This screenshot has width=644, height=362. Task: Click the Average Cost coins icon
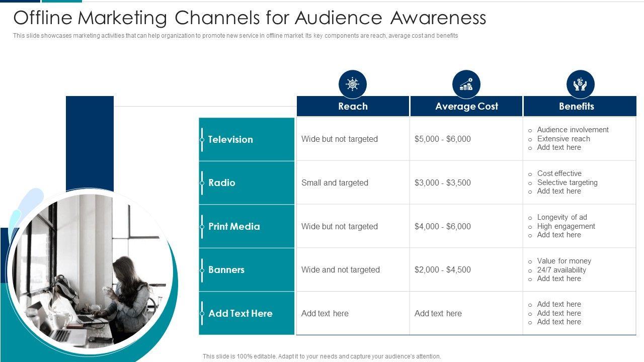(x=466, y=84)
